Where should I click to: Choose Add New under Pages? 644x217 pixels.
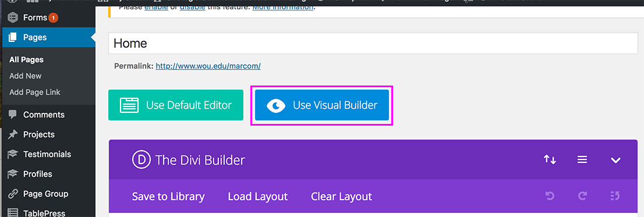tap(26, 76)
